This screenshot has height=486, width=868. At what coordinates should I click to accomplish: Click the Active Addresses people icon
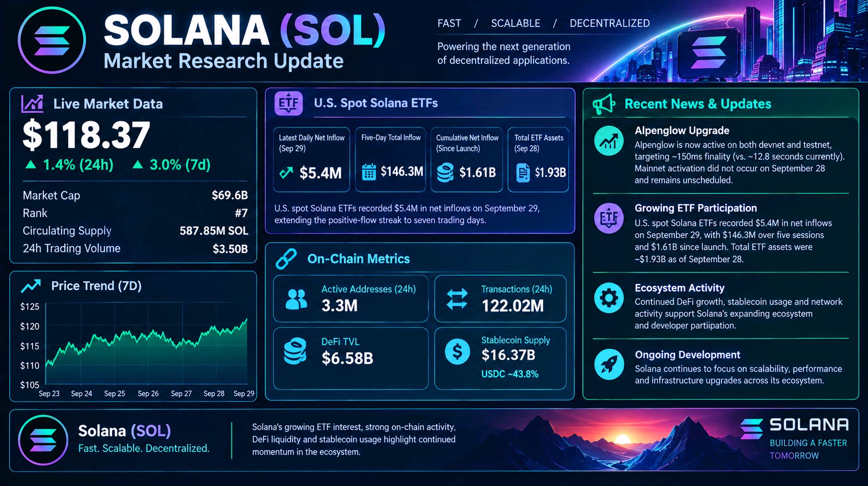pos(296,299)
